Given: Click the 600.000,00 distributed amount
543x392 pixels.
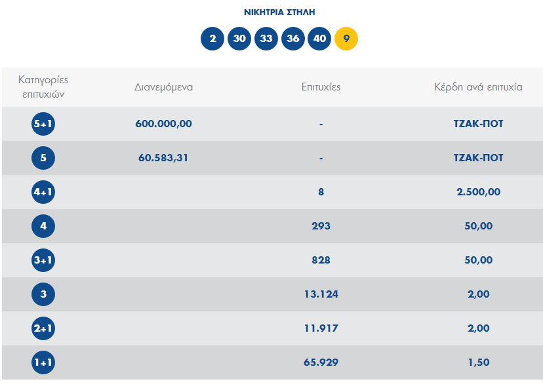Looking at the screenshot, I should [x=163, y=123].
